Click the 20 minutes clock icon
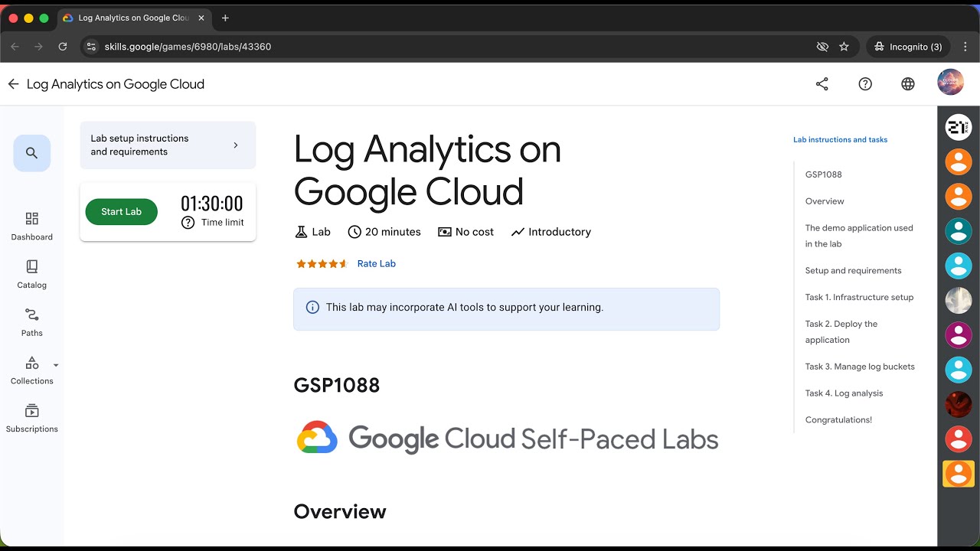The image size is (980, 551). [354, 232]
